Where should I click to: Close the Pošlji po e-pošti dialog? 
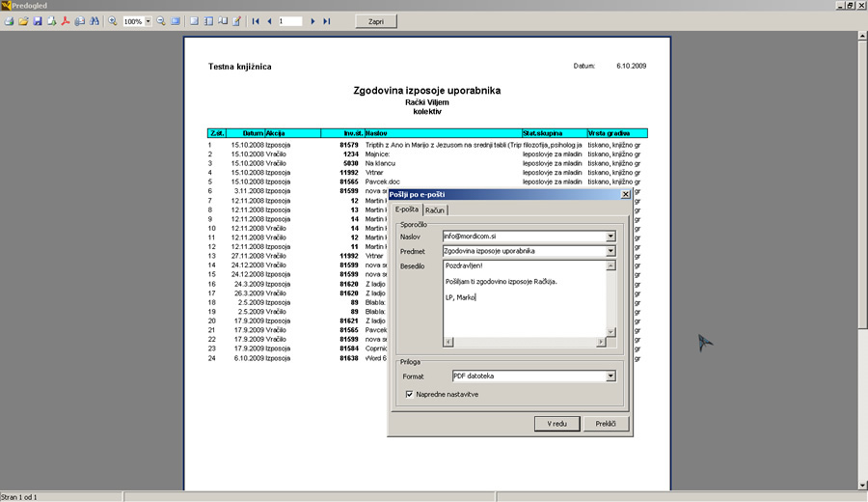tap(626, 194)
